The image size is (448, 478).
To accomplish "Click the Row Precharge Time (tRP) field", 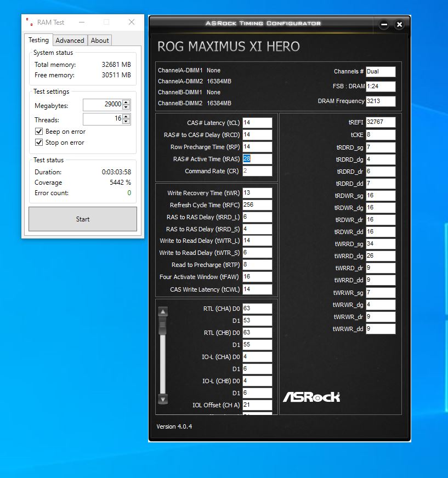I will pyautogui.click(x=257, y=146).
